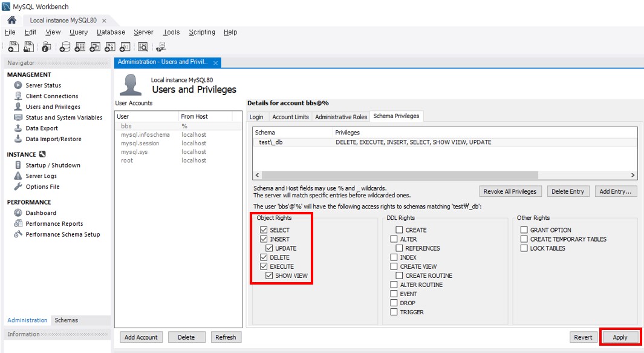Uncheck the INSERT privilege
This screenshot has width=644, height=353.
(264, 239)
